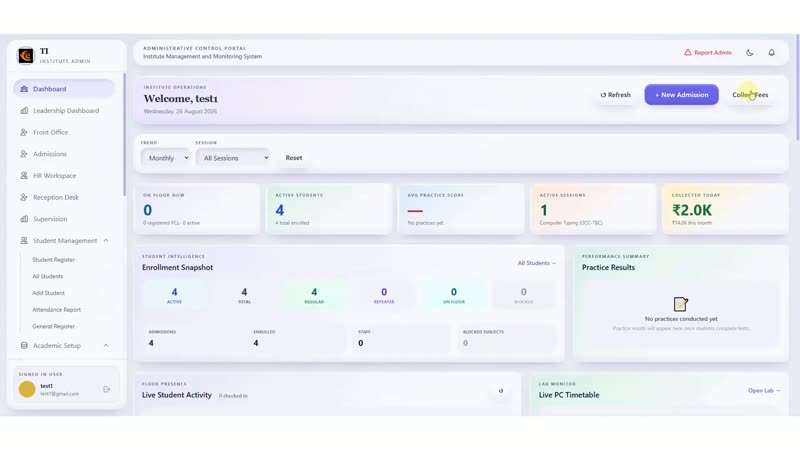
Task: Click the Blocked Subjects stat box
Action: pyautogui.click(x=507, y=338)
